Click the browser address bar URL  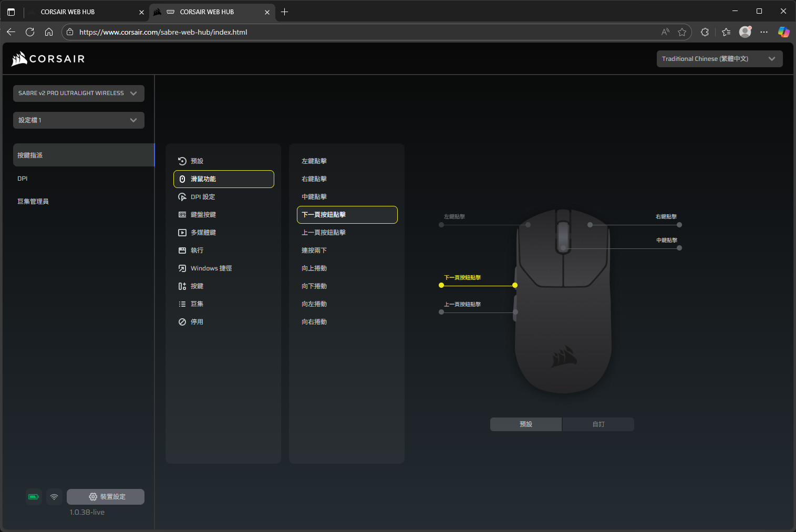pyautogui.click(x=163, y=32)
